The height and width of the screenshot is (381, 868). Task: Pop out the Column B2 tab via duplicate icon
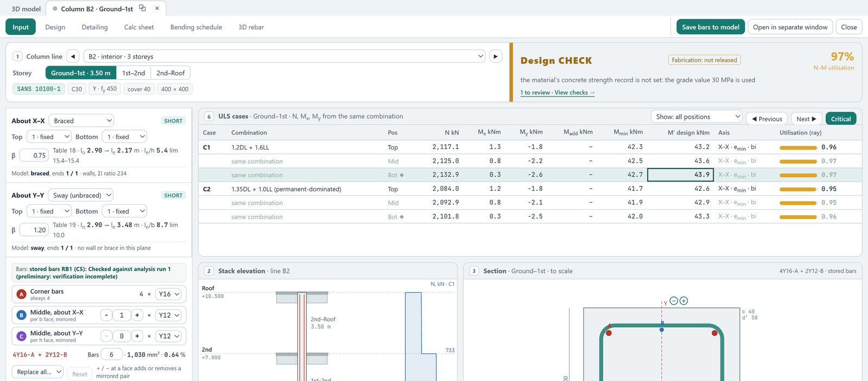pos(142,8)
